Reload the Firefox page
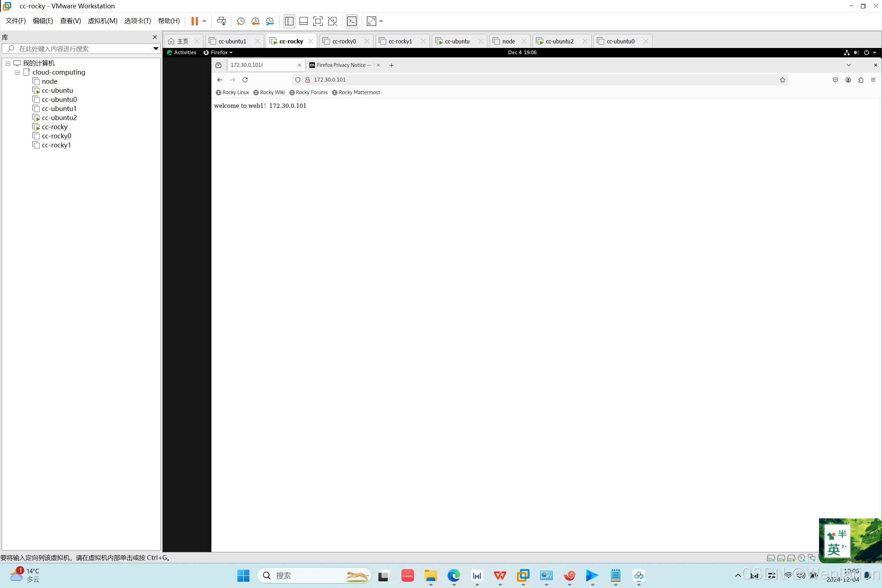 [245, 80]
